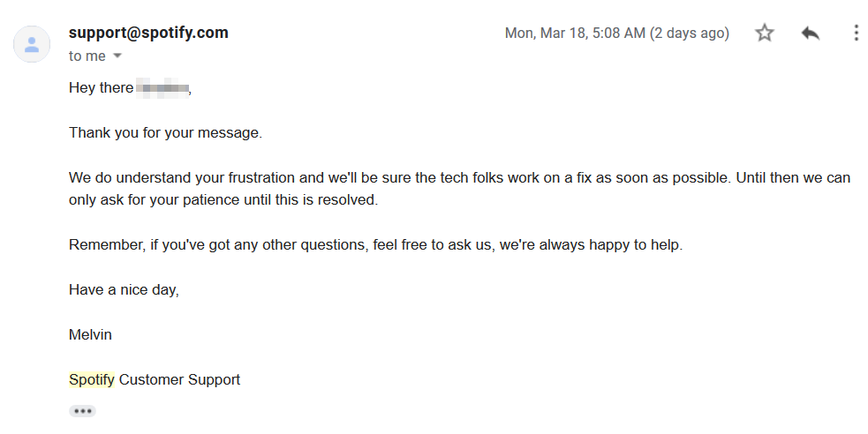
Task: Show trimmed content with the ellipsis button
Action: tap(82, 411)
